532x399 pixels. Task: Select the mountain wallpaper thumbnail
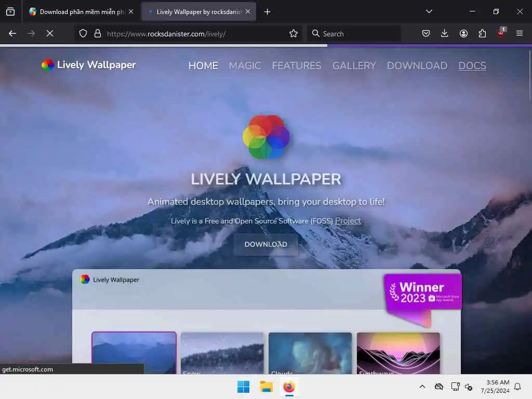tap(134, 353)
